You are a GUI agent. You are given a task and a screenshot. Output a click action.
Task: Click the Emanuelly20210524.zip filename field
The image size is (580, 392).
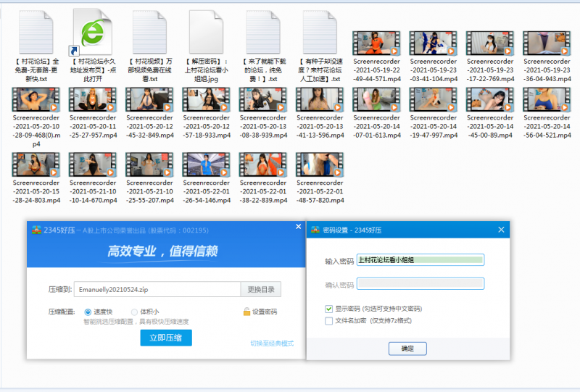tap(157, 289)
